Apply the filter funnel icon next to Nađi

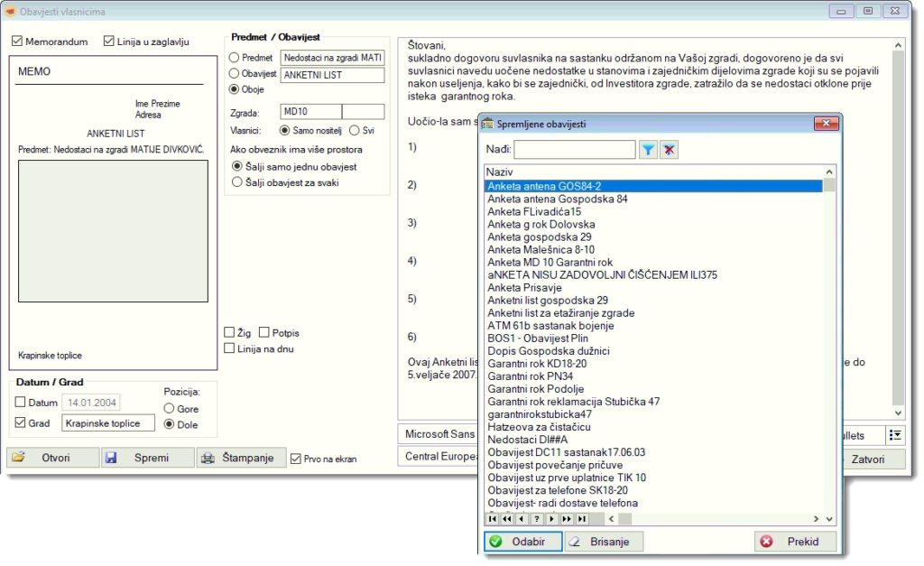[648, 150]
